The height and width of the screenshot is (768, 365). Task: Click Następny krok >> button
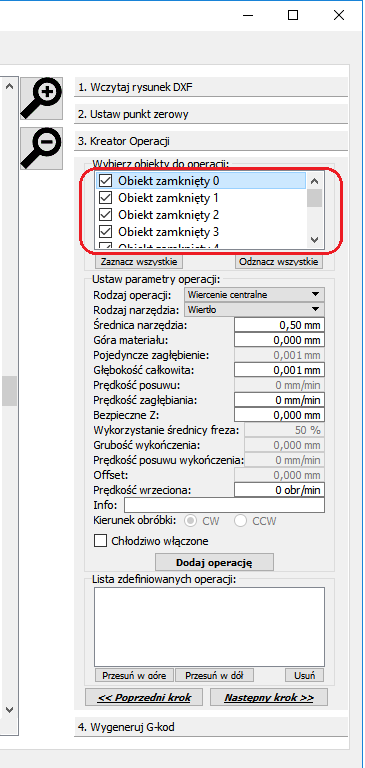click(x=268, y=697)
